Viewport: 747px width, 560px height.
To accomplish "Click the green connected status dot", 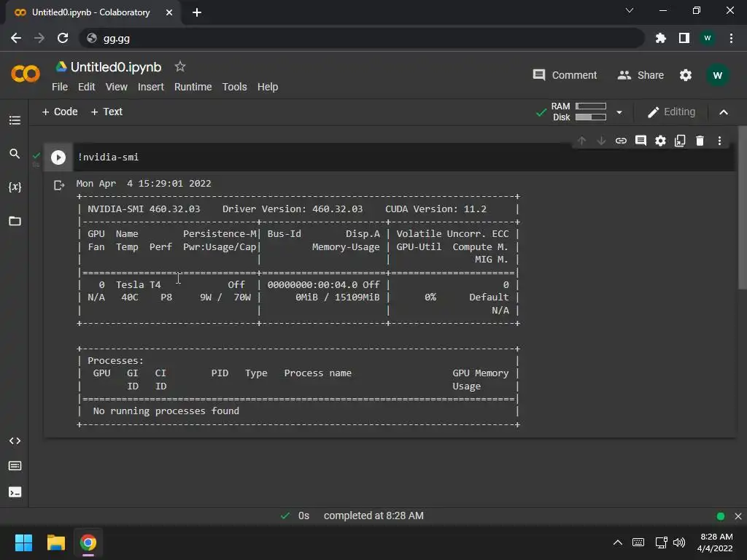I will 720,516.
